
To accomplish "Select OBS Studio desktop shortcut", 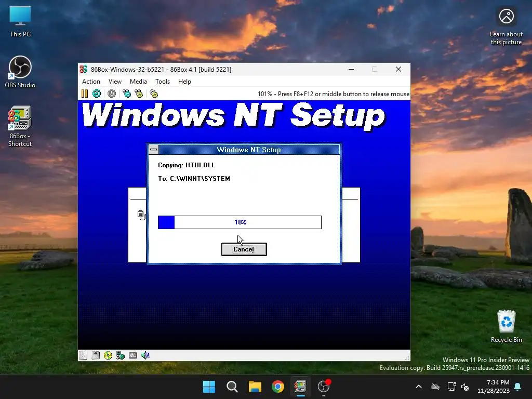I will click(x=20, y=72).
